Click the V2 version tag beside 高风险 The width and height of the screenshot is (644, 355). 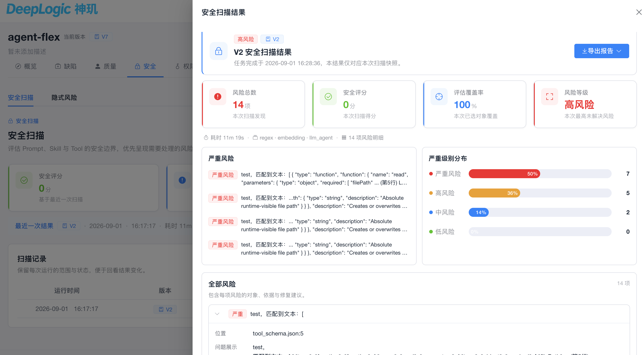272,39
